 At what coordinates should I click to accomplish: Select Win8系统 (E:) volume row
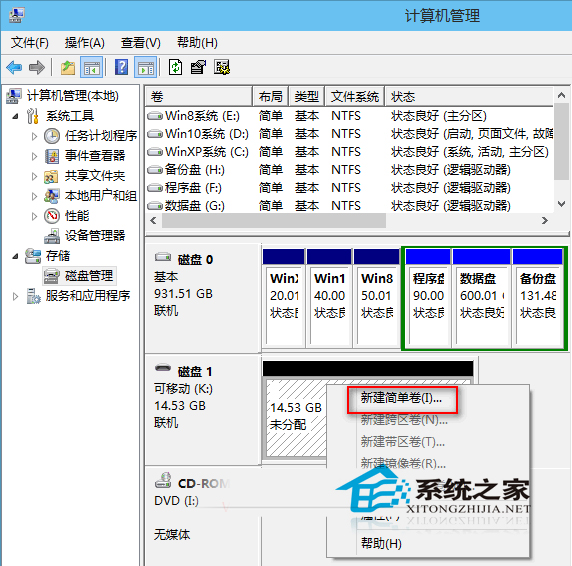coord(349,116)
